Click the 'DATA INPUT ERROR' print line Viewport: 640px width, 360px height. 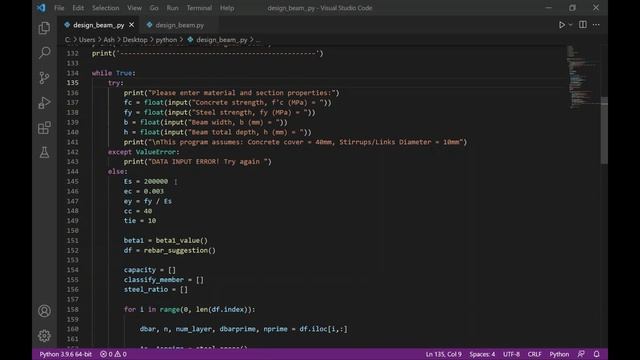198,162
